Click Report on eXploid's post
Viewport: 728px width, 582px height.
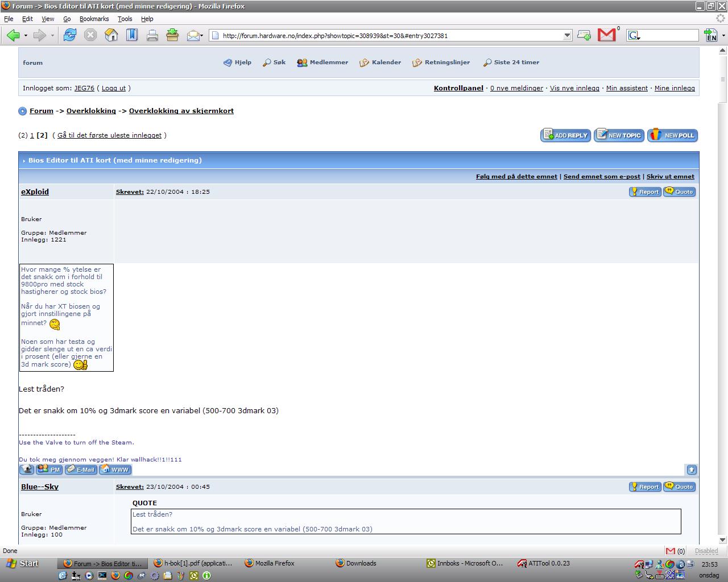[644, 192]
